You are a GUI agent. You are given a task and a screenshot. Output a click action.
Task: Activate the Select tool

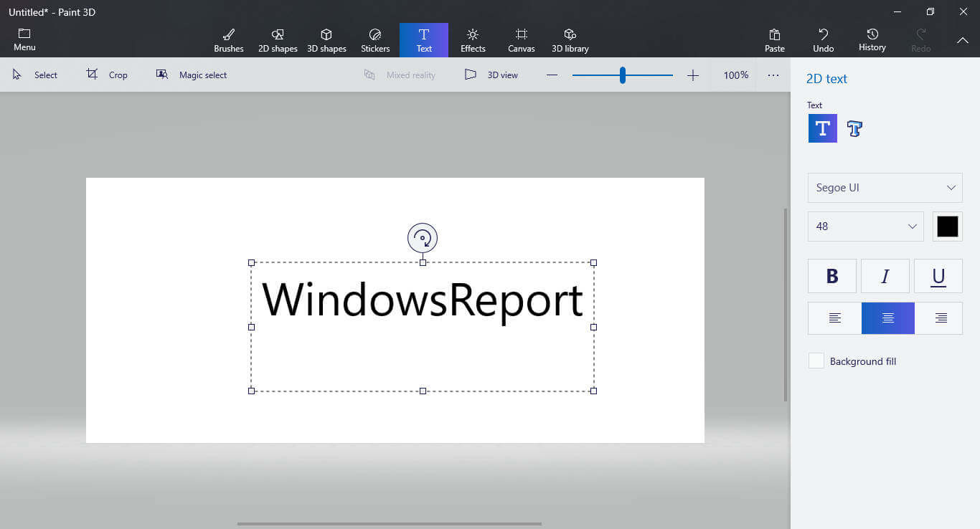(x=35, y=75)
